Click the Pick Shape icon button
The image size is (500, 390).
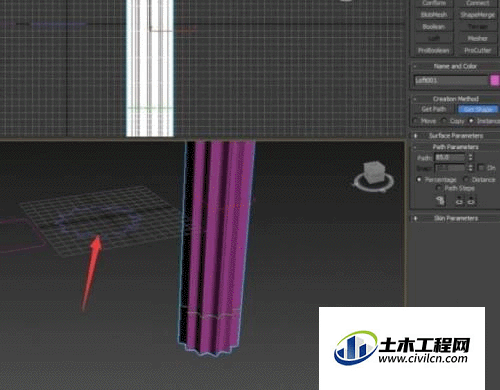coord(441,201)
